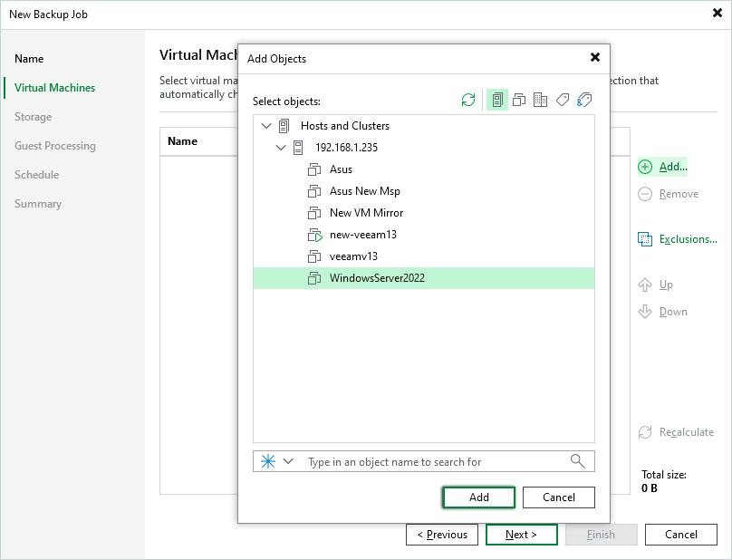Cancel the Add Objects dialog

pyautogui.click(x=559, y=497)
